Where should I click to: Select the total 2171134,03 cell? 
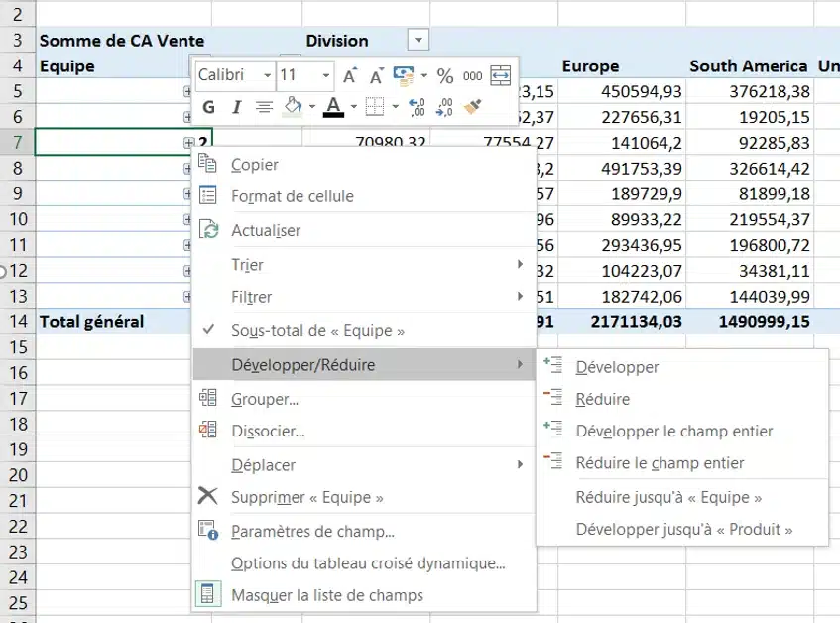tap(622, 322)
